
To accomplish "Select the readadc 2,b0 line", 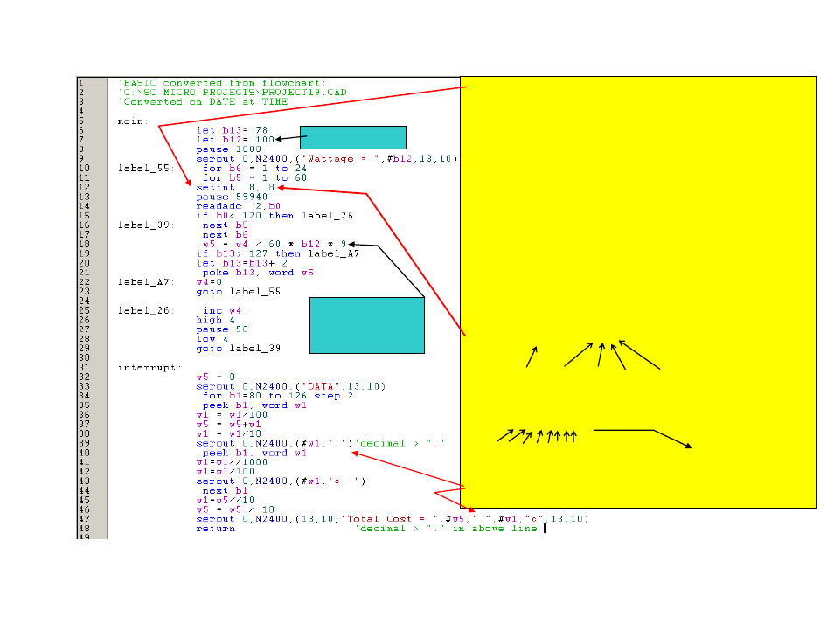I will (x=239, y=206).
